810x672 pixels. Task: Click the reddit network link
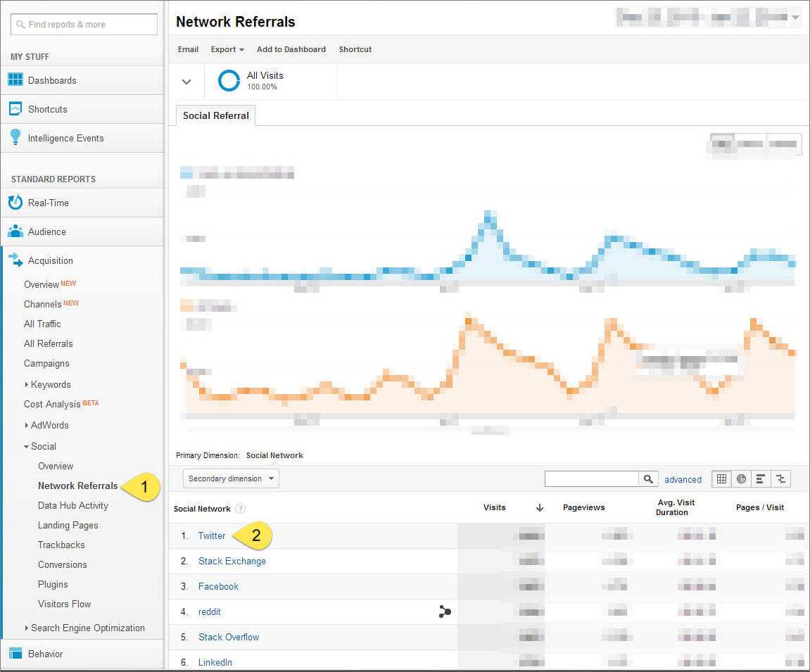tap(209, 611)
